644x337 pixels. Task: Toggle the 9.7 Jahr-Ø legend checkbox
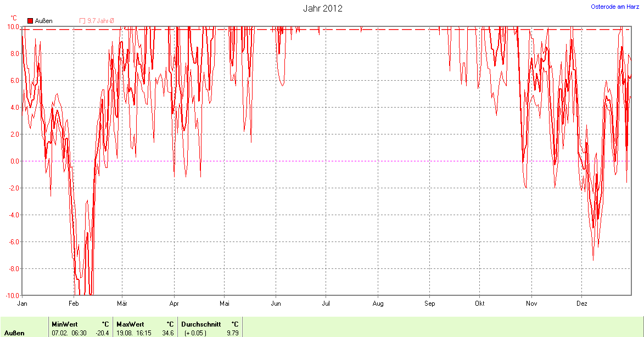click(82, 21)
